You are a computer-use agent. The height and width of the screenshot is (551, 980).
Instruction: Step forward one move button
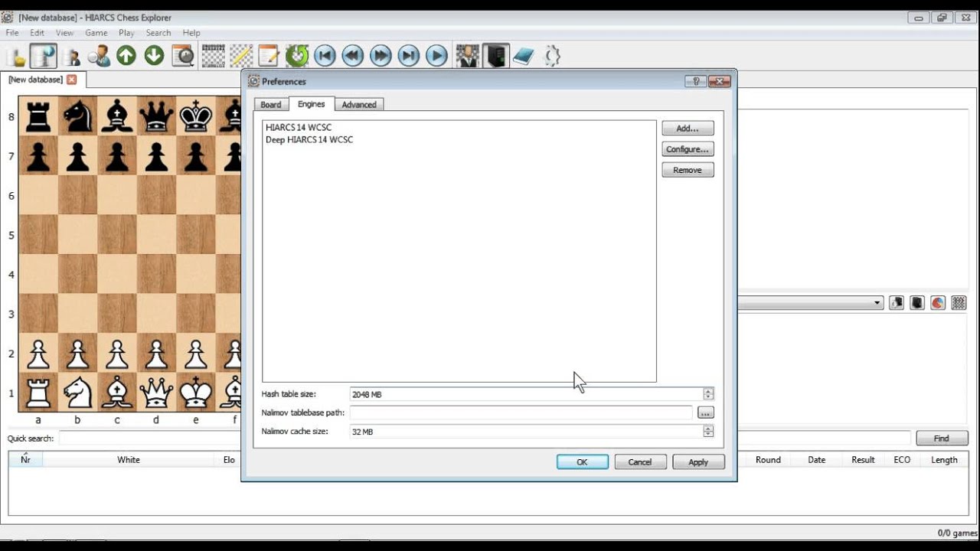point(381,56)
